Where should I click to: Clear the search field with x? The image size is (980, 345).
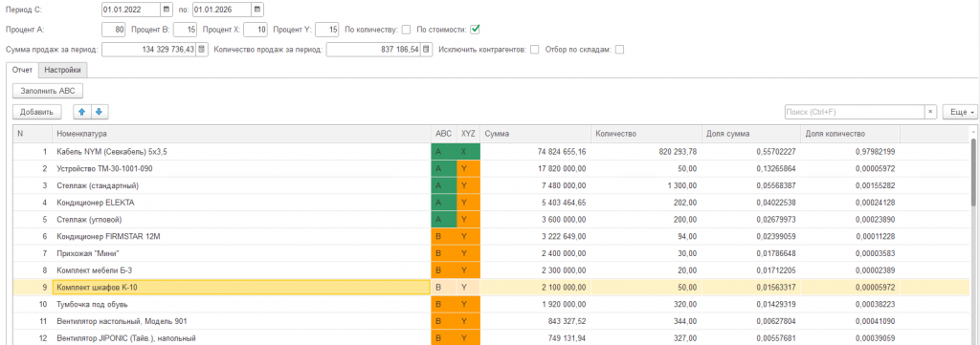[x=930, y=112]
